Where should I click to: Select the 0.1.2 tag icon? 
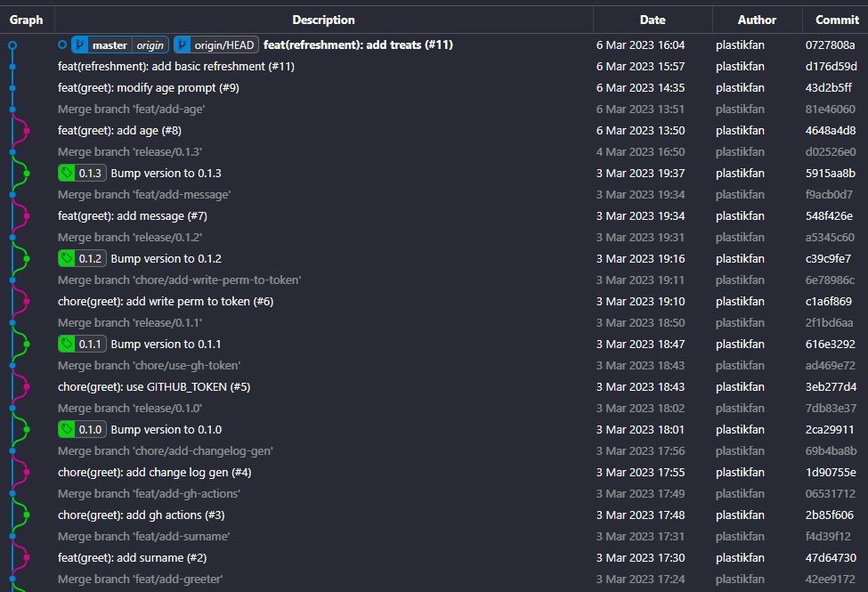click(x=67, y=259)
